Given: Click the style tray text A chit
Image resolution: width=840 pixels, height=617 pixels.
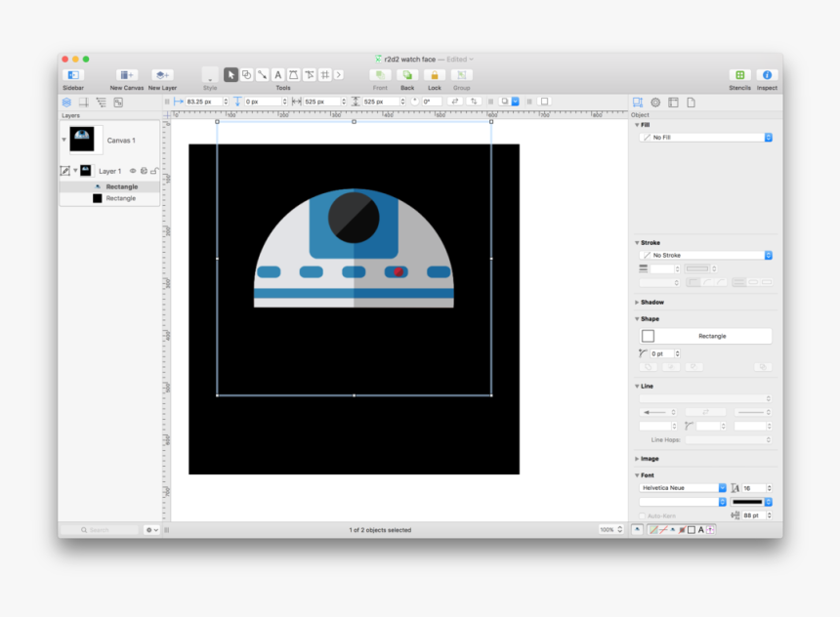Looking at the screenshot, I should pos(700,530).
